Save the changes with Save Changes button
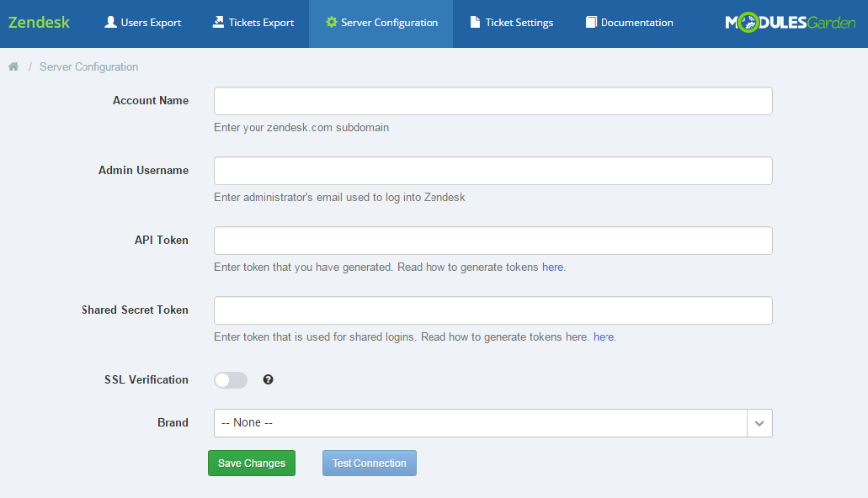This screenshot has width=868, height=498. (252, 464)
